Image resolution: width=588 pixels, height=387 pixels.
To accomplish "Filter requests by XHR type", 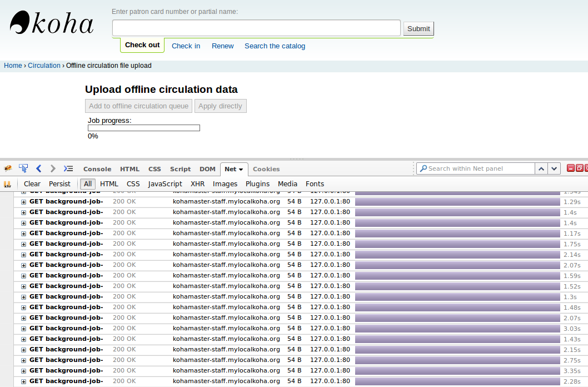I will (x=197, y=184).
